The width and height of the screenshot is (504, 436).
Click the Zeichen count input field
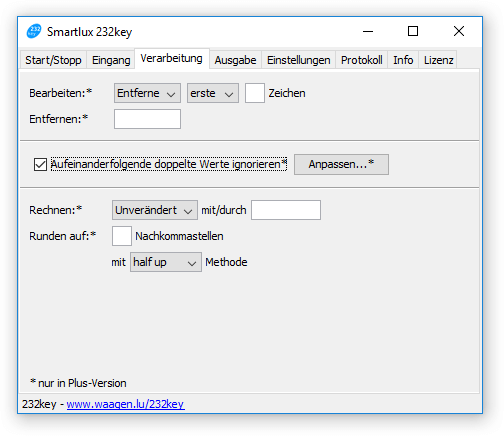pos(255,93)
